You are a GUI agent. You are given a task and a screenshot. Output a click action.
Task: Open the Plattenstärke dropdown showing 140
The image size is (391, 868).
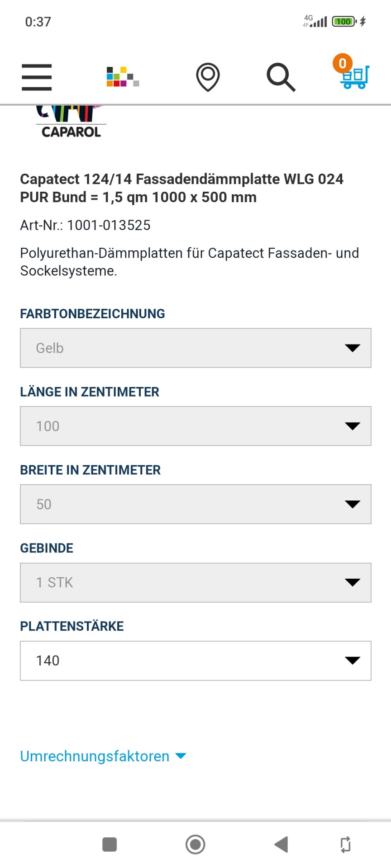[x=195, y=661]
